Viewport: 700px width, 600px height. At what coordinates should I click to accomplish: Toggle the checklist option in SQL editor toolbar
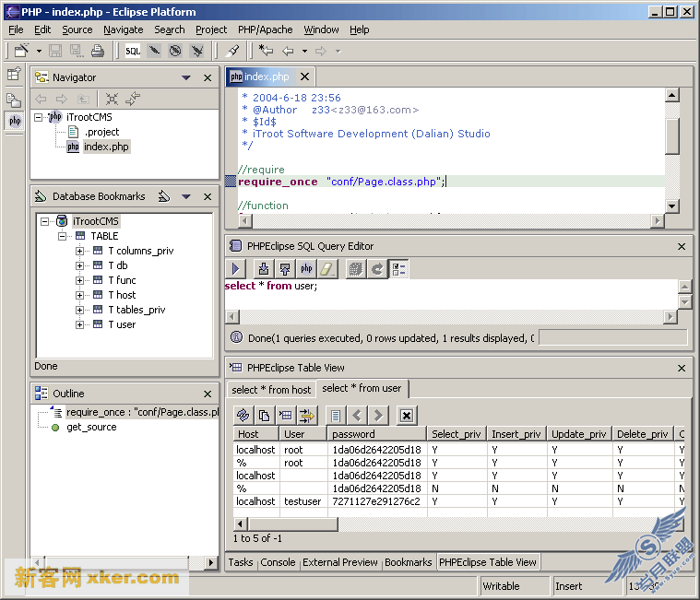click(x=398, y=269)
